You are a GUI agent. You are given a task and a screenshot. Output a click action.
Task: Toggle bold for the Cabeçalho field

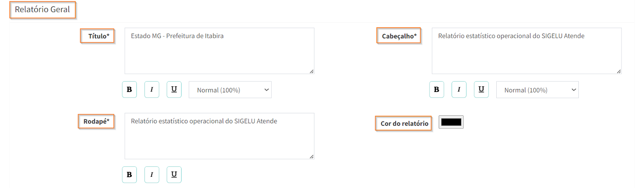click(x=436, y=90)
